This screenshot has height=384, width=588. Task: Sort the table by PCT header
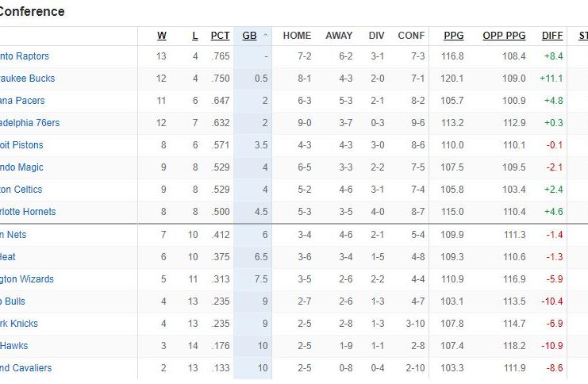[x=220, y=36]
